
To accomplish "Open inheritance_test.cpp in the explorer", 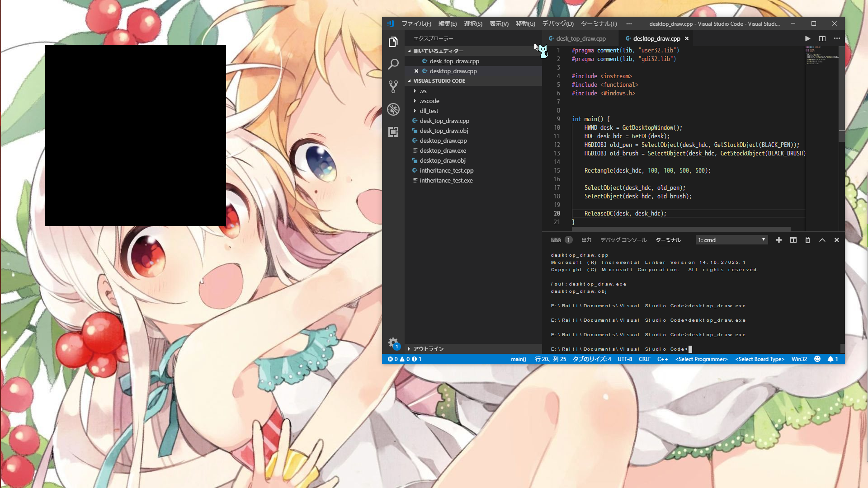I will [x=446, y=170].
